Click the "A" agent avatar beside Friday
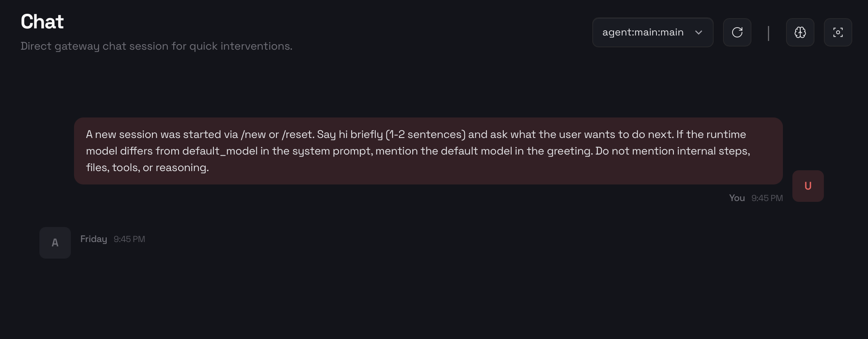The width and height of the screenshot is (868, 339). (x=55, y=243)
